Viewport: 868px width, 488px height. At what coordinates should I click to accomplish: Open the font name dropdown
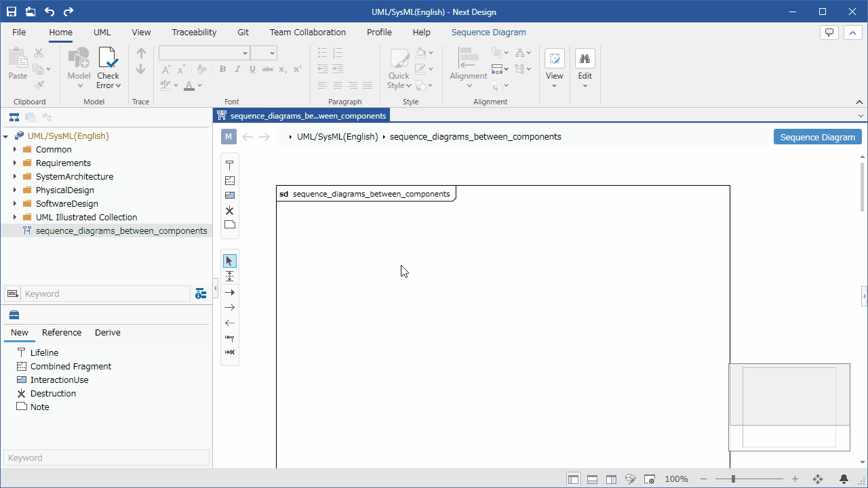point(245,53)
